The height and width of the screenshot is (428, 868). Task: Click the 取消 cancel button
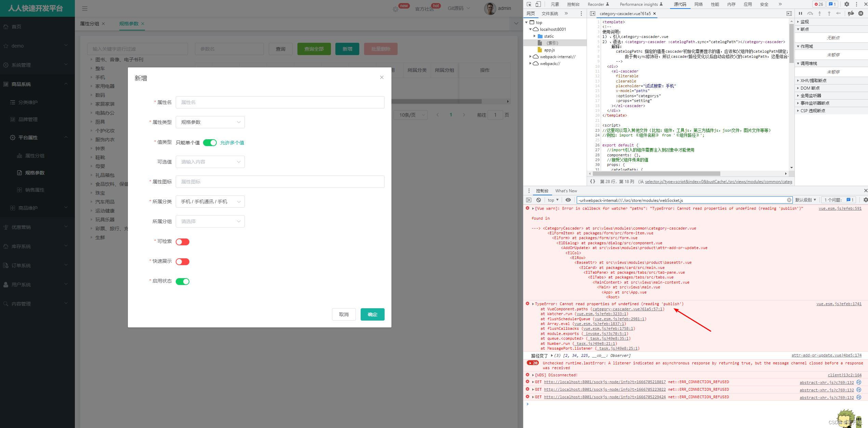tap(343, 314)
